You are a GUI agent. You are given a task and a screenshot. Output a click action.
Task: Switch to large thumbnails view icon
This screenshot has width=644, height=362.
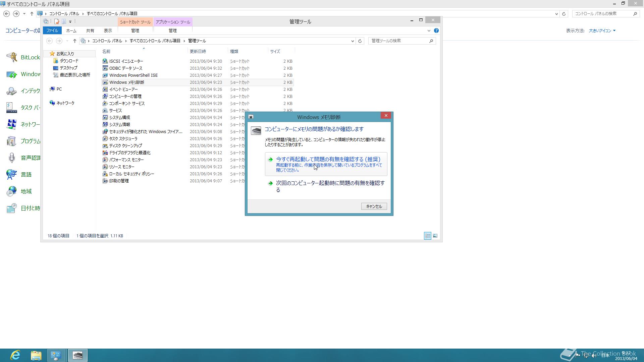[x=435, y=236]
